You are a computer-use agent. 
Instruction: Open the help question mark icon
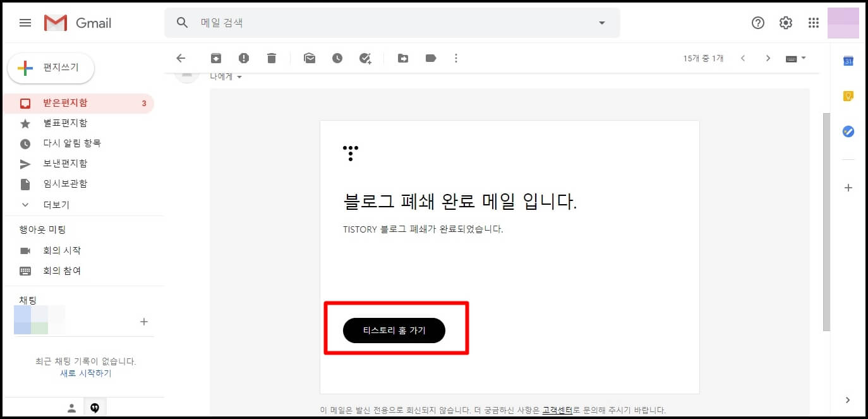(x=758, y=23)
